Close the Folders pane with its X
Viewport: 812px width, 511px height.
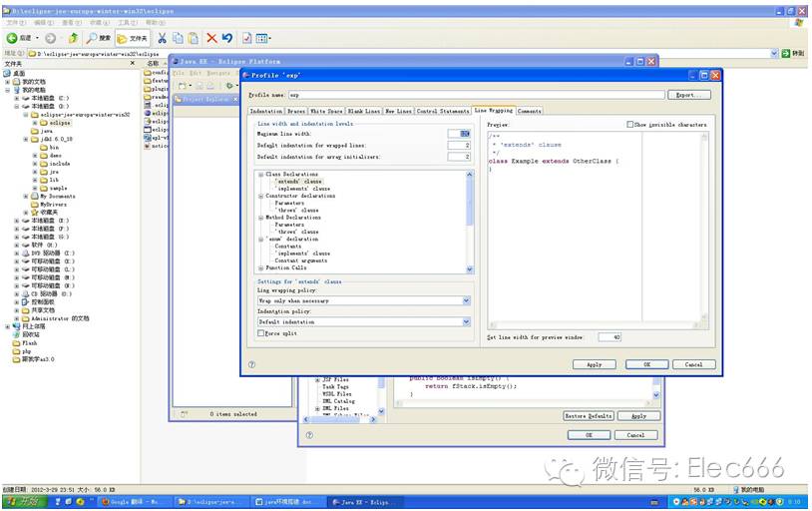(133, 63)
